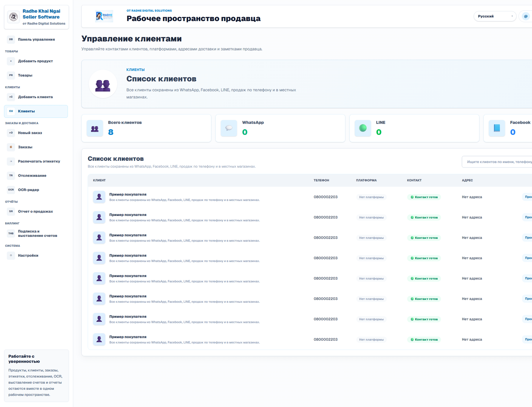Go to Добавить клиента page

(36, 97)
